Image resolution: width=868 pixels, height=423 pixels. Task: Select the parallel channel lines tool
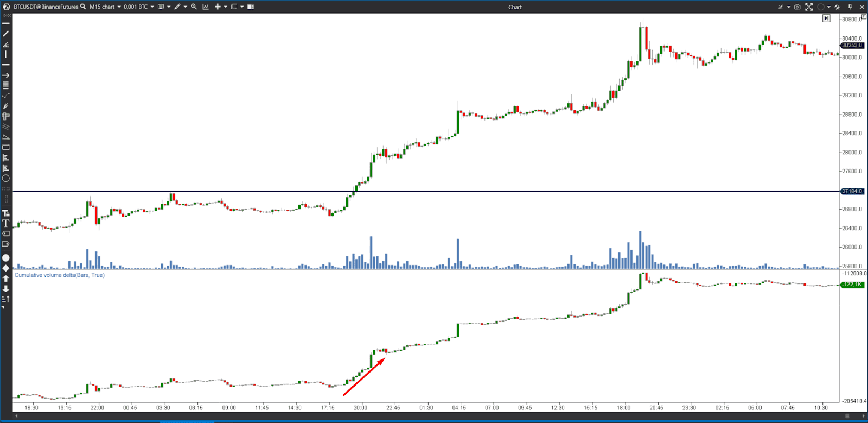(6, 127)
